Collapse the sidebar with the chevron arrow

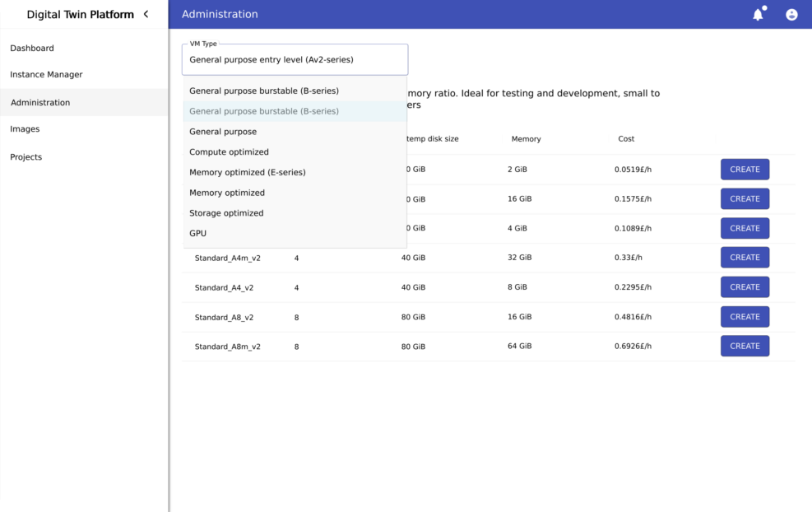(146, 14)
